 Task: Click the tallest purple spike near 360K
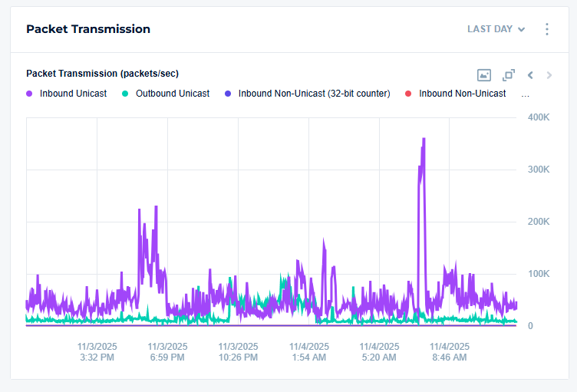424,139
